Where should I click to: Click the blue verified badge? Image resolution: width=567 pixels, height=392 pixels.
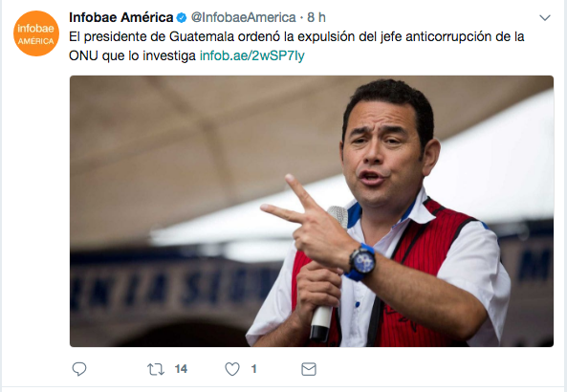click(182, 17)
